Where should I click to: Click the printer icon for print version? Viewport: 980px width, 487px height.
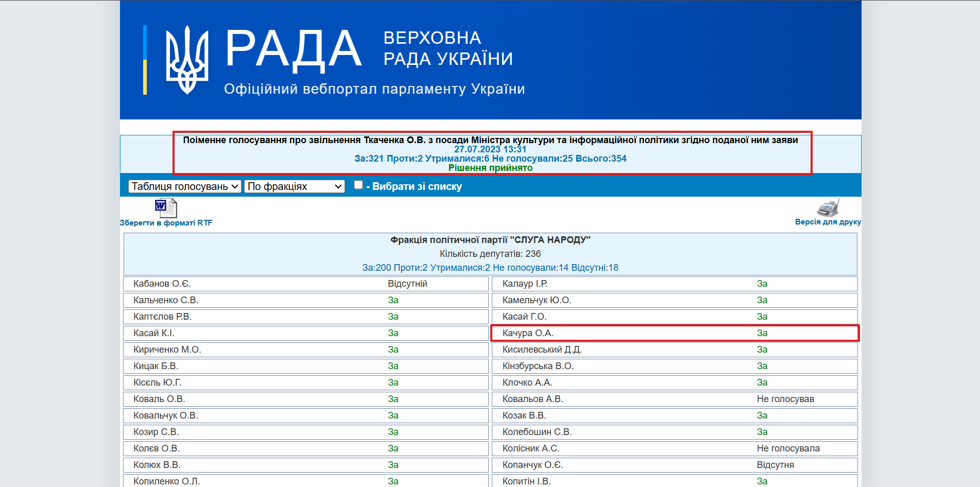pos(828,207)
